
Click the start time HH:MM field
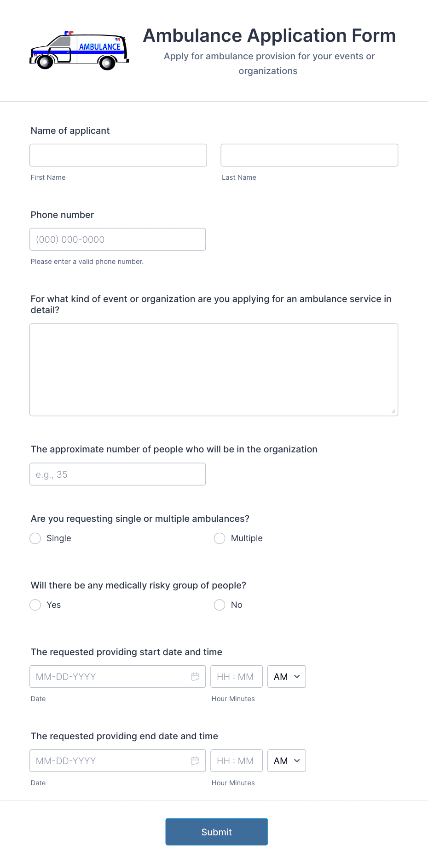pos(236,676)
